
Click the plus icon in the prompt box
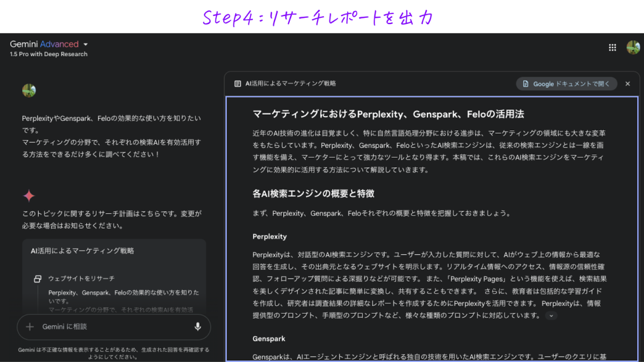click(30, 327)
